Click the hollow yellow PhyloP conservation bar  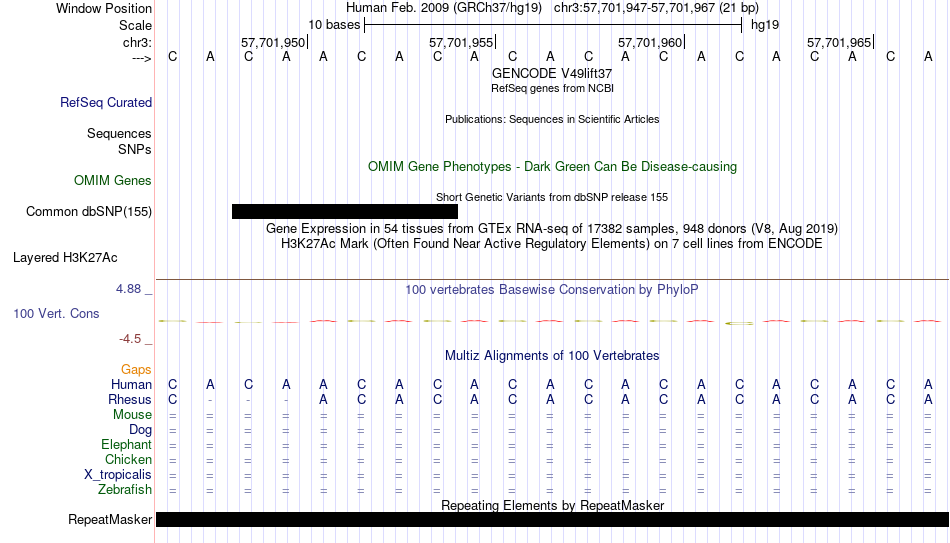click(x=739, y=323)
